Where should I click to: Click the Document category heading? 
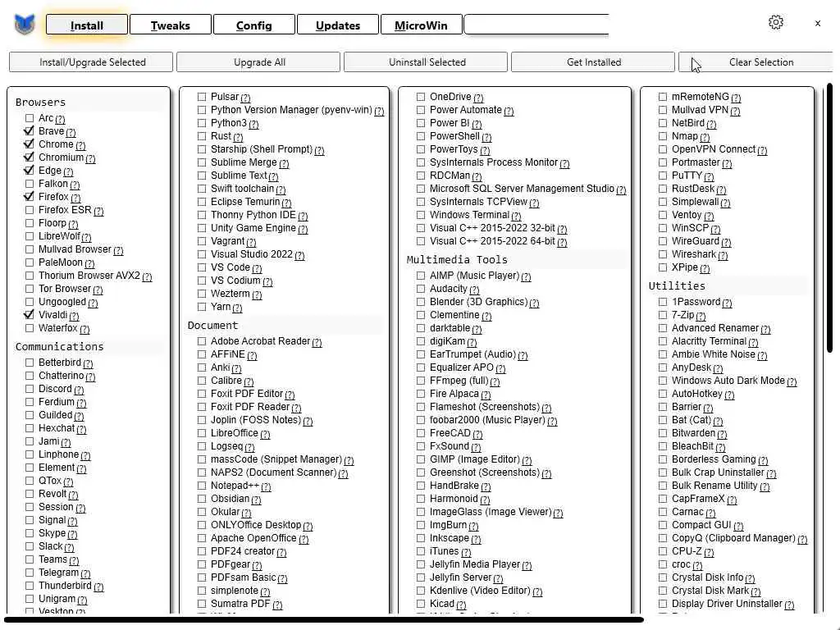[212, 326]
